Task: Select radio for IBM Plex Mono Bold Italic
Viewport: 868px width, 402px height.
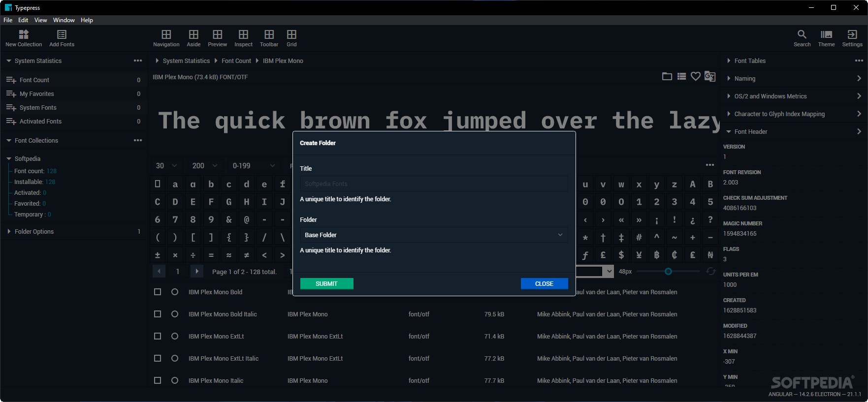Action: coord(175,314)
